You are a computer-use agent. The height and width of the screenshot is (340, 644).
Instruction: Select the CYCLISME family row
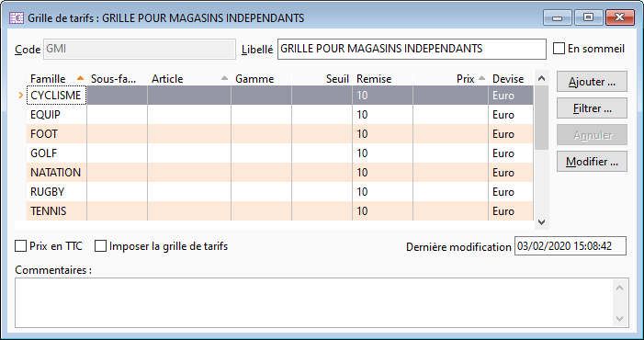point(280,96)
